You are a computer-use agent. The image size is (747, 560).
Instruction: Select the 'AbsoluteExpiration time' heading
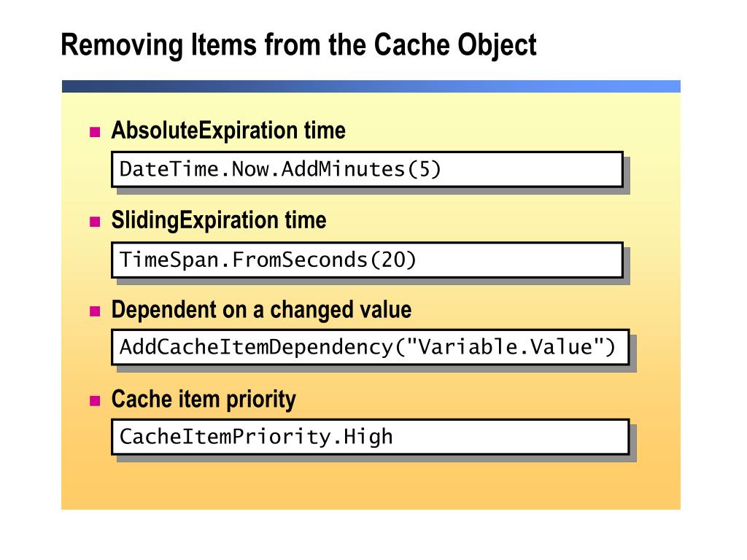pos(228,131)
